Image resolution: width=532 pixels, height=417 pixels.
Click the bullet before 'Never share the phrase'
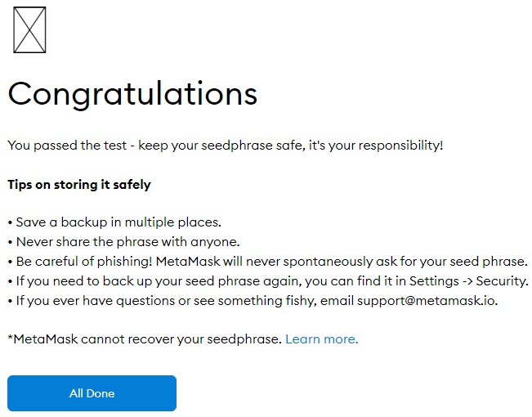click(x=10, y=243)
